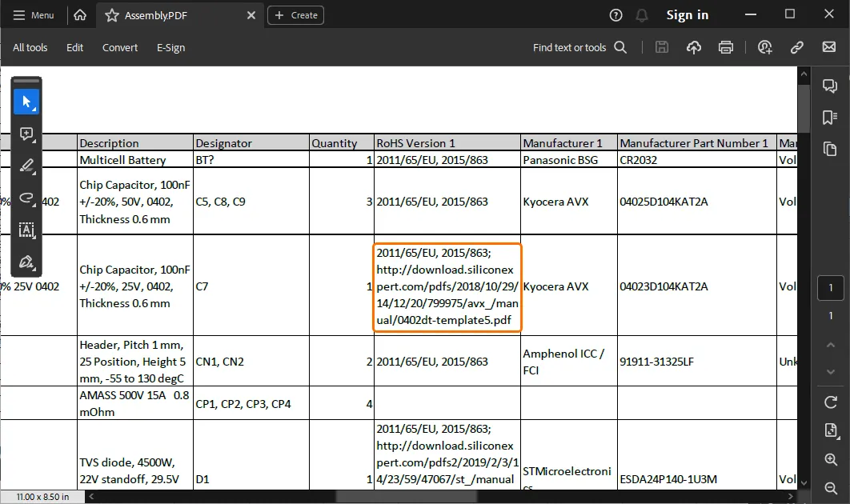
Task: Open the All tools menu
Action: pos(30,47)
